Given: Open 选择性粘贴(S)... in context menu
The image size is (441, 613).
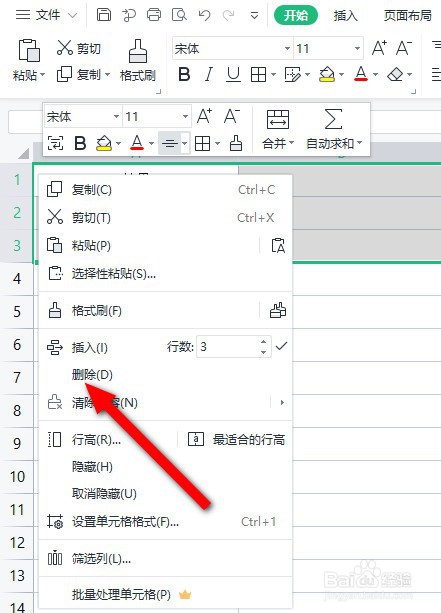Looking at the screenshot, I should click(166, 274).
